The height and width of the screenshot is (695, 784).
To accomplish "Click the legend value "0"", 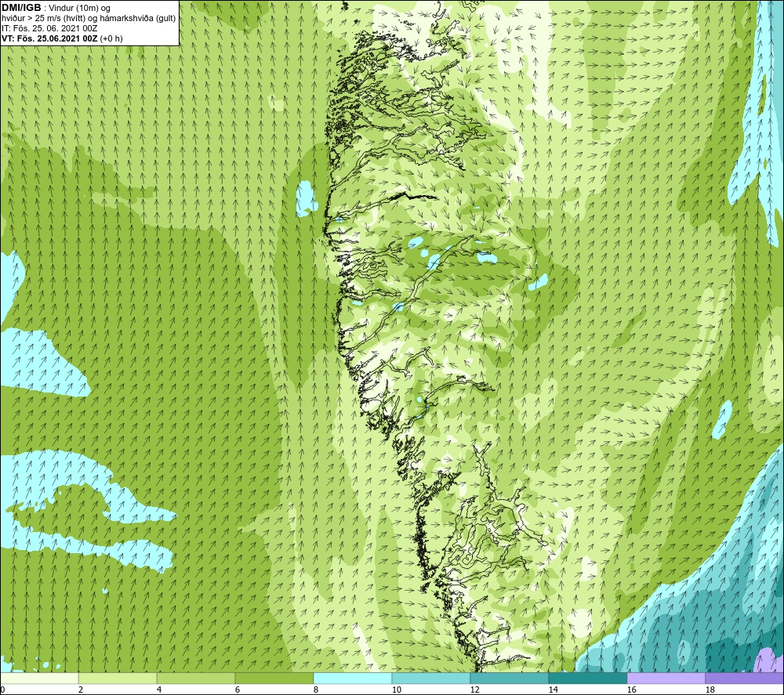I will 2,690.
